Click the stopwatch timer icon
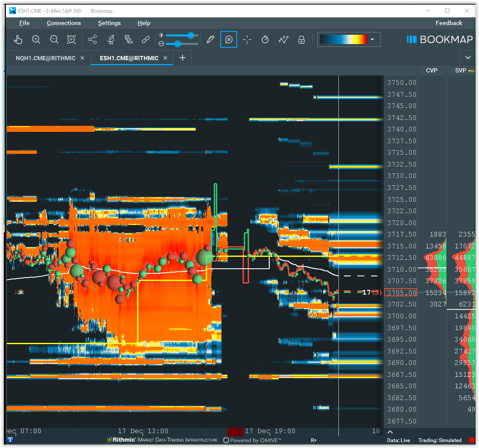The image size is (479, 448). click(x=265, y=39)
